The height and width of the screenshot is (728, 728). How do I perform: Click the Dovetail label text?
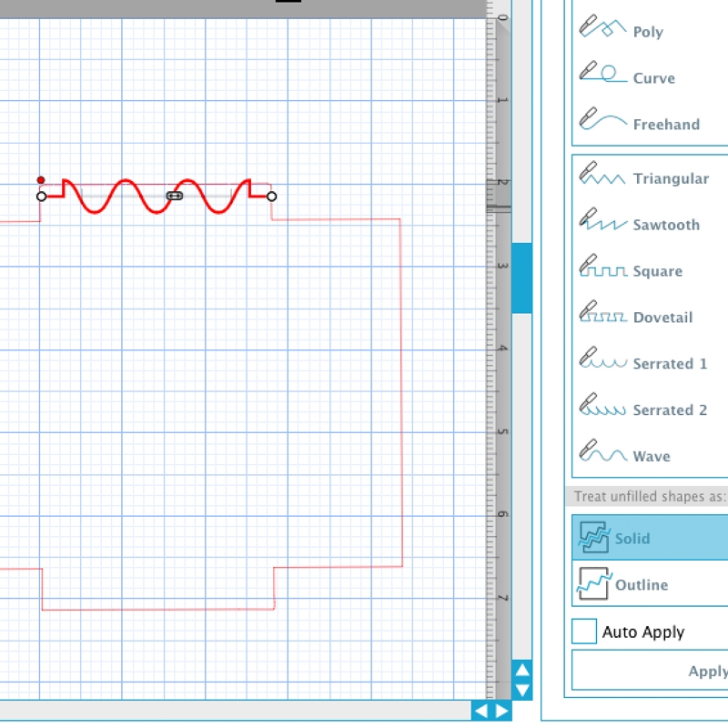(663, 317)
